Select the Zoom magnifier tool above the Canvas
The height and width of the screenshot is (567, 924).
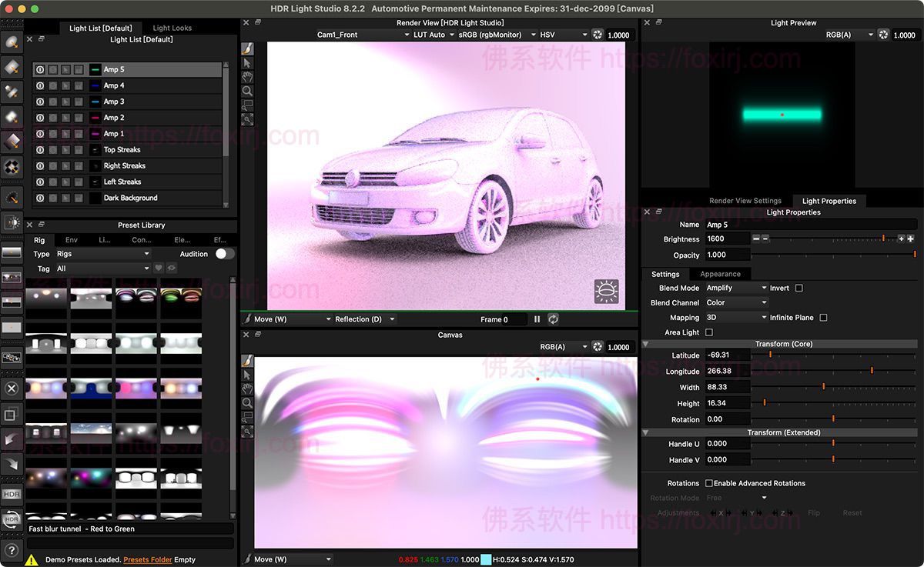(247, 402)
